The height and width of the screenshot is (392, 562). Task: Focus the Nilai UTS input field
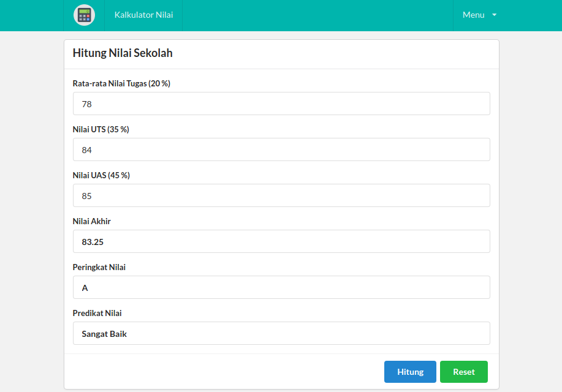[281, 149]
